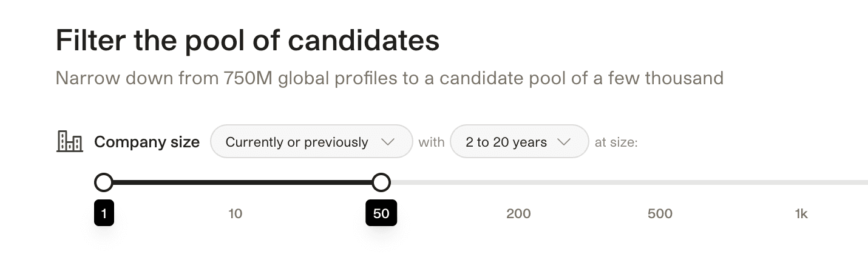Click the dark filled slider track segment

243,182
